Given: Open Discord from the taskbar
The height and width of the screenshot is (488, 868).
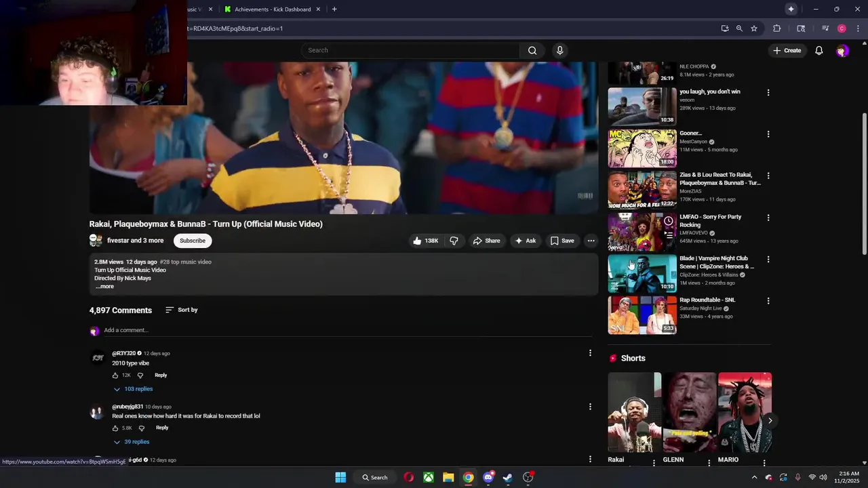Looking at the screenshot, I should (x=488, y=477).
